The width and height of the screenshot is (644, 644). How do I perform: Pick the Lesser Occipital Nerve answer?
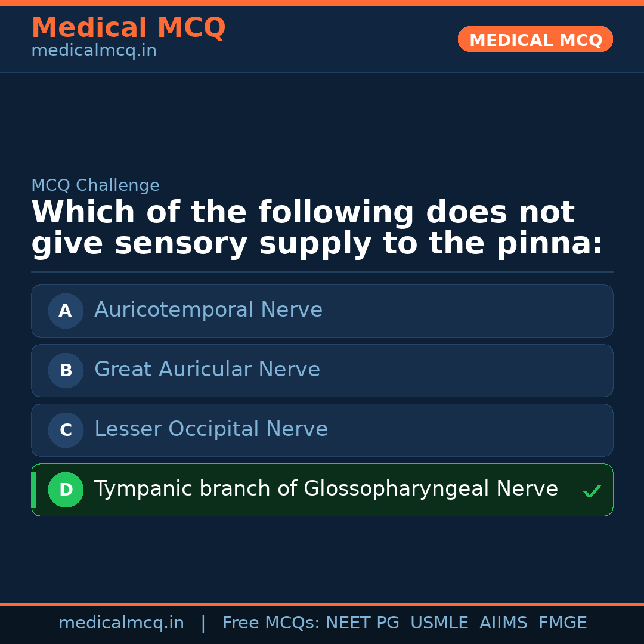(x=211, y=429)
